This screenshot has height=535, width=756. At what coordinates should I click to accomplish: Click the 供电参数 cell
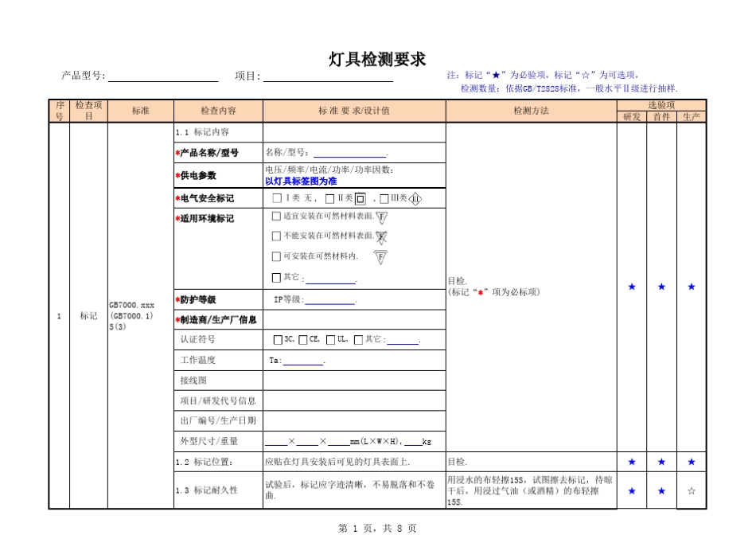[x=218, y=176]
